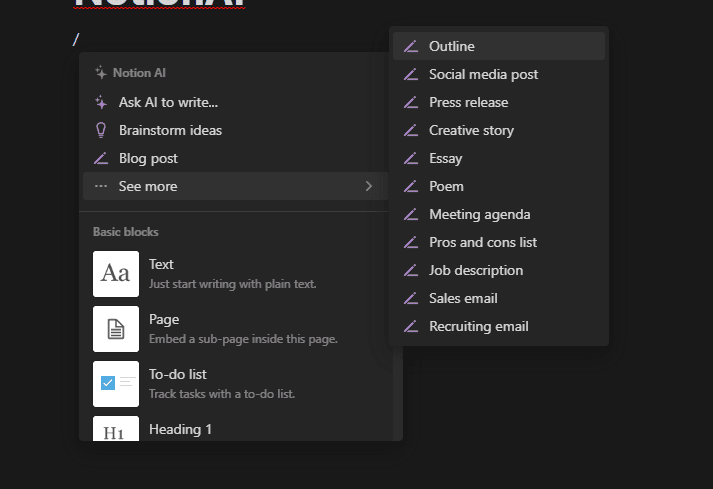
Task: Click the document icon for Page block
Action: (x=116, y=329)
